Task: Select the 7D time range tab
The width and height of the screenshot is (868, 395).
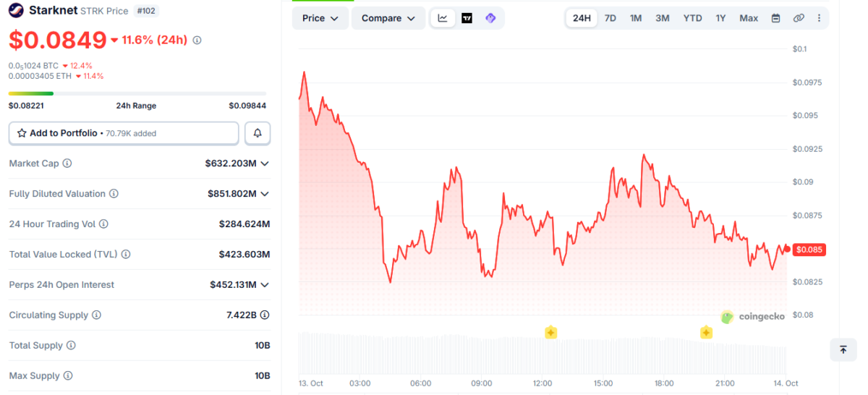Action: tap(610, 18)
